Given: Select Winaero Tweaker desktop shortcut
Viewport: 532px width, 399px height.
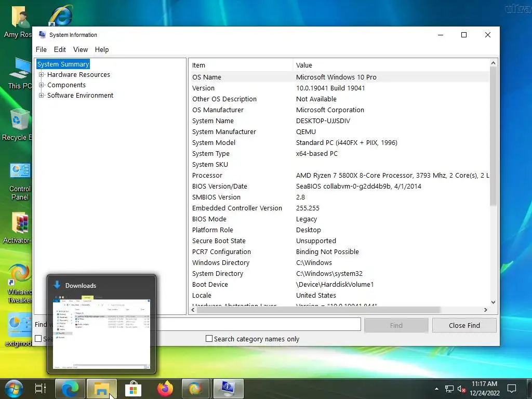Looking at the screenshot, I should 19,284.
